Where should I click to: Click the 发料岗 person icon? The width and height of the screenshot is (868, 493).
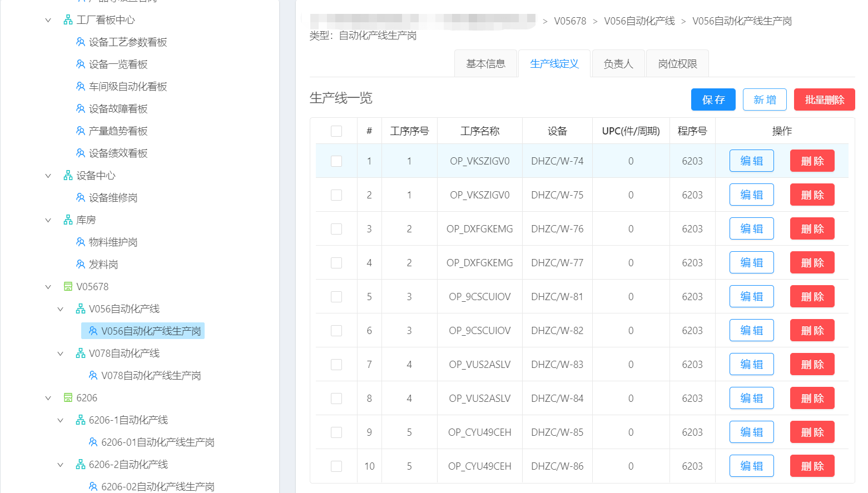point(81,265)
